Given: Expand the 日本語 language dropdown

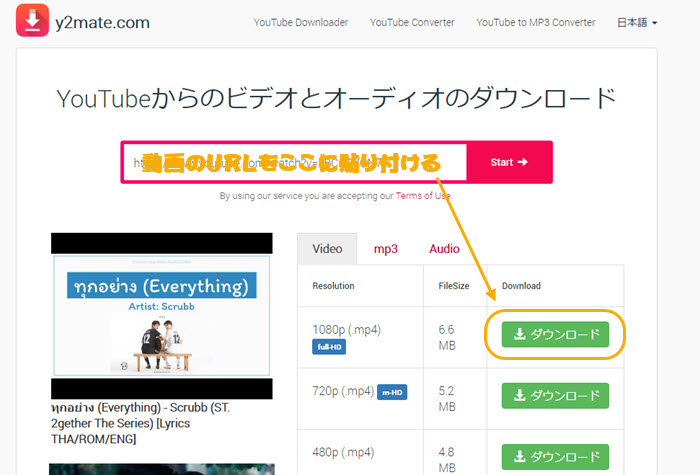Looking at the screenshot, I should pyautogui.click(x=637, y=22).
